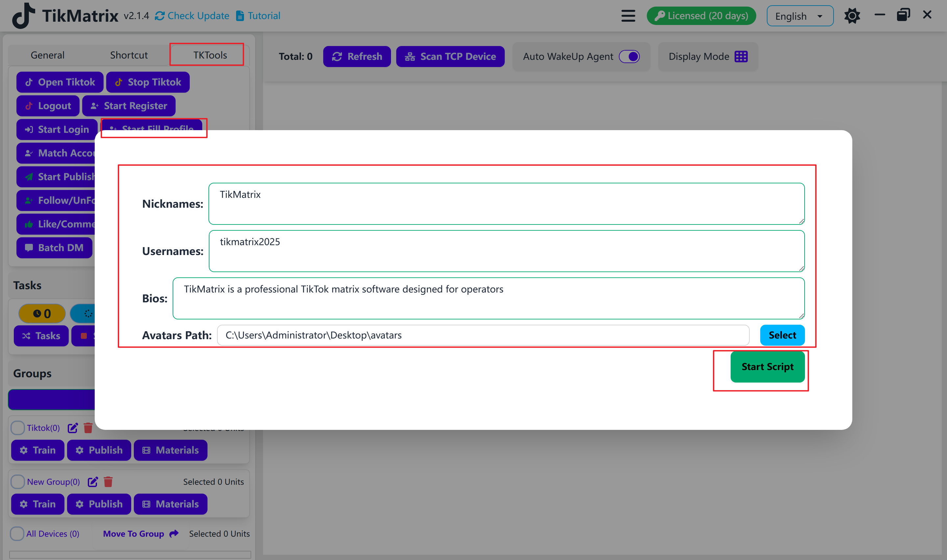Click the Refresh devices button

357,57
